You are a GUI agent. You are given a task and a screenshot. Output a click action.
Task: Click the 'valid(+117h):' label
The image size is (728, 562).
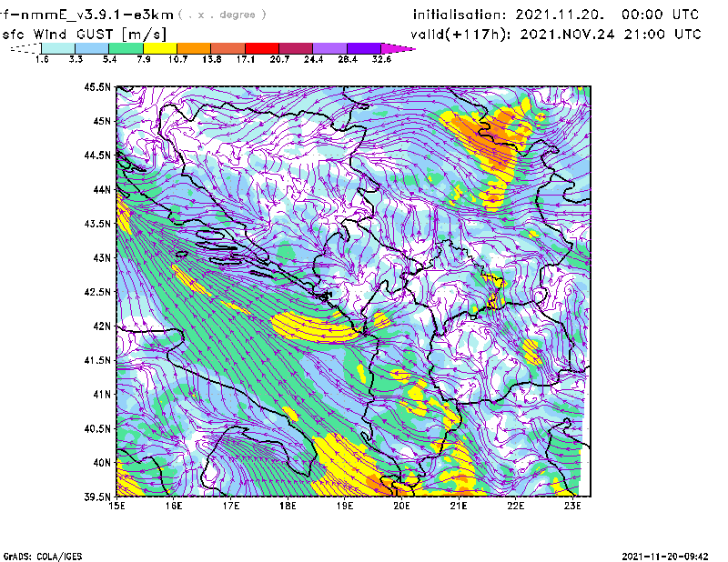click(x=460, y=35)
